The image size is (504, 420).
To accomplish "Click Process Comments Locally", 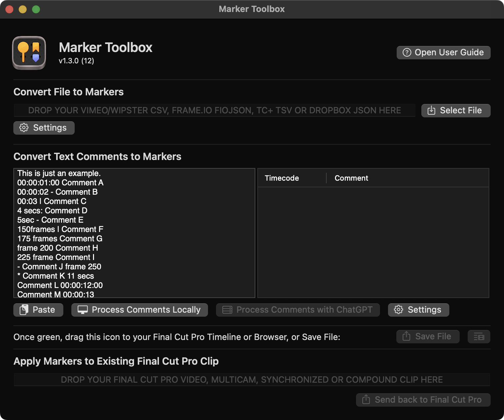I will click(140, 310).
